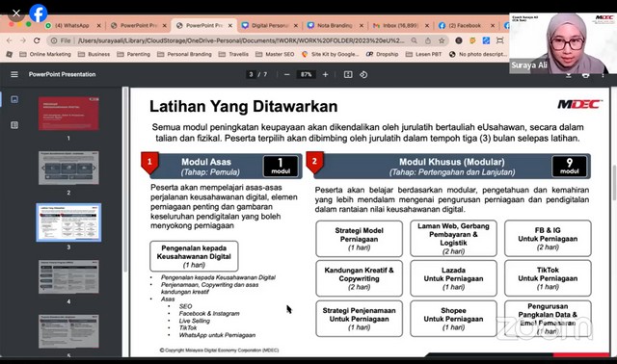The image size is (617, 364).
Task: Click the PDF page number field
Action: [251, 74]
